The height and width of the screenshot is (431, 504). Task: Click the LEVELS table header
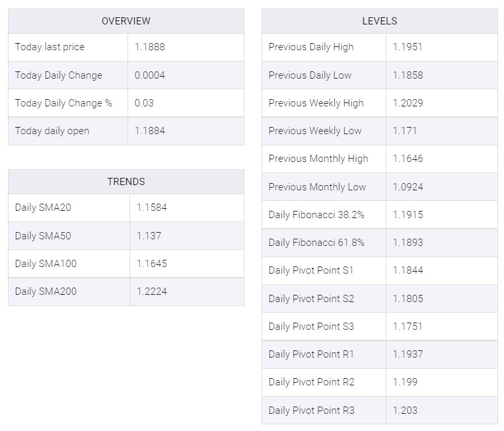[379, 21]
